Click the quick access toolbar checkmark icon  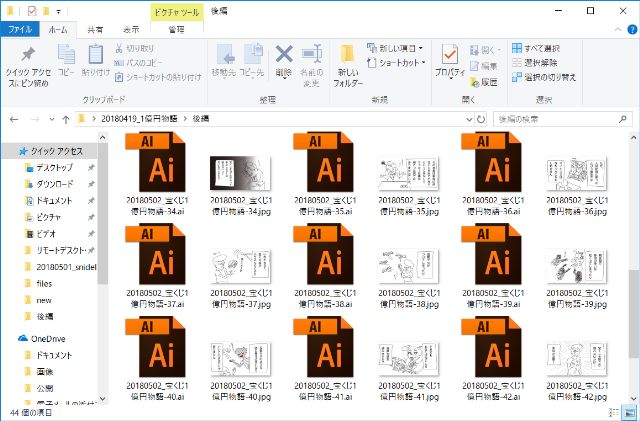tap(31, 11)
